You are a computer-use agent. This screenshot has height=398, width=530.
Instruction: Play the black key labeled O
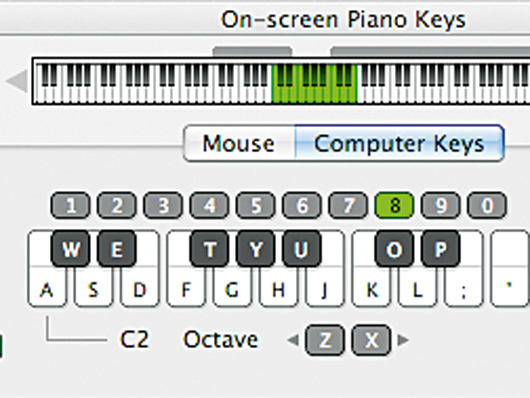(x=394, y=249)
